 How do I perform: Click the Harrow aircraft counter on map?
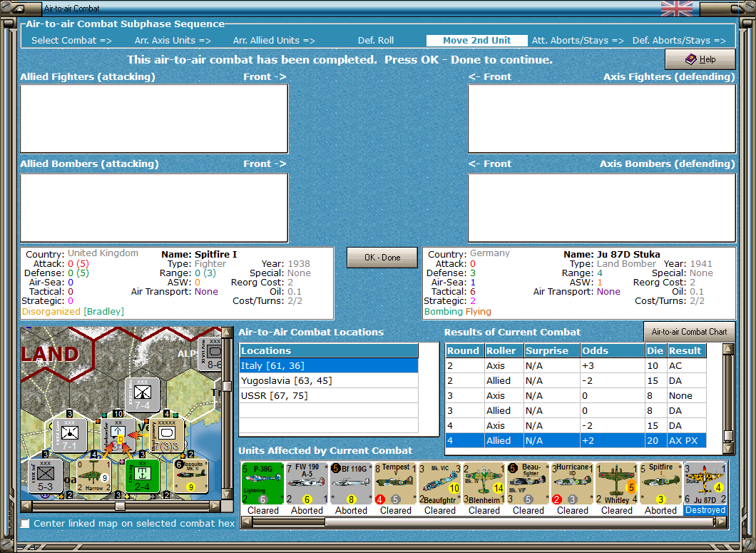tap(94, 475)
